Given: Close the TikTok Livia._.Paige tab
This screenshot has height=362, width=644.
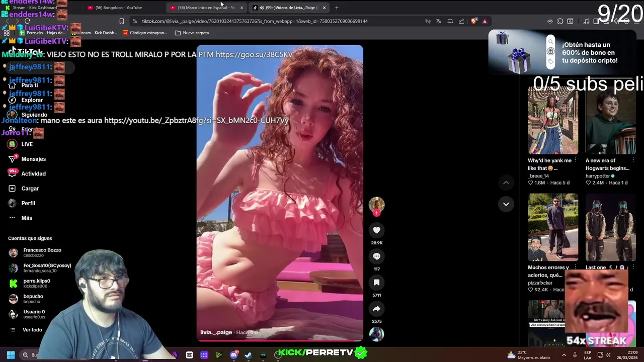Looking at the screenshot, I should point(324,8).
